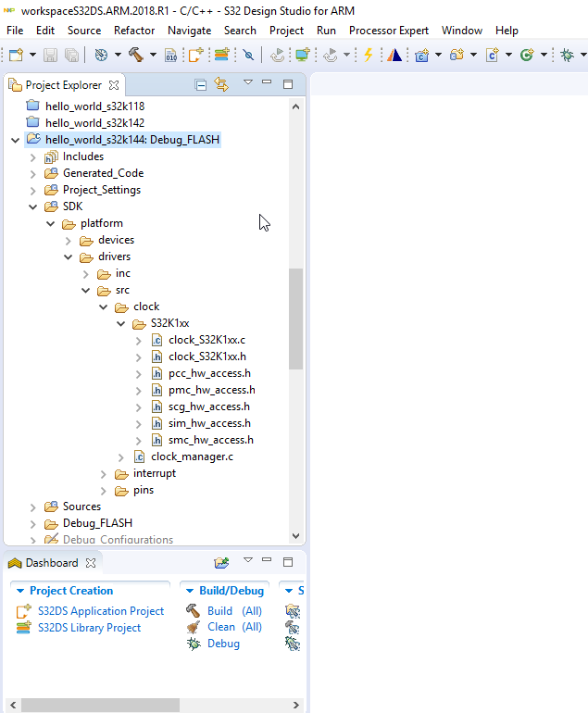
Task: Expand the interrupt folder
Action: [103, 474]
